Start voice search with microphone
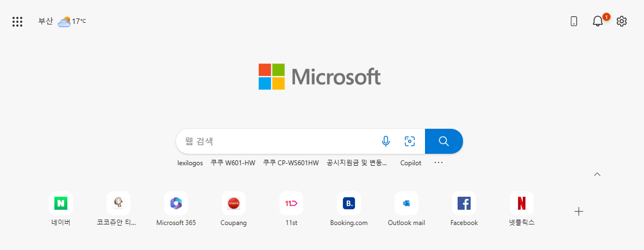Screen dimensions: 644x250 tap(385, 141)
